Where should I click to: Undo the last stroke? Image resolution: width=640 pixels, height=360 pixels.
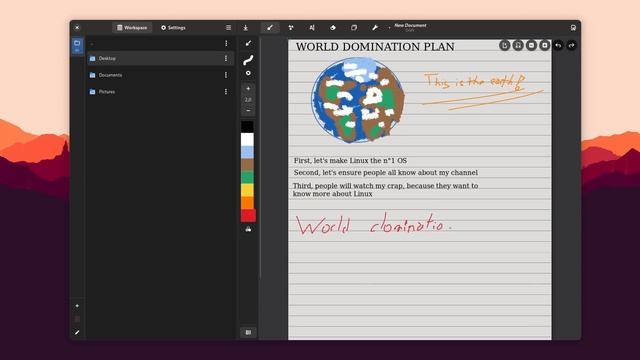pos(558,45)
